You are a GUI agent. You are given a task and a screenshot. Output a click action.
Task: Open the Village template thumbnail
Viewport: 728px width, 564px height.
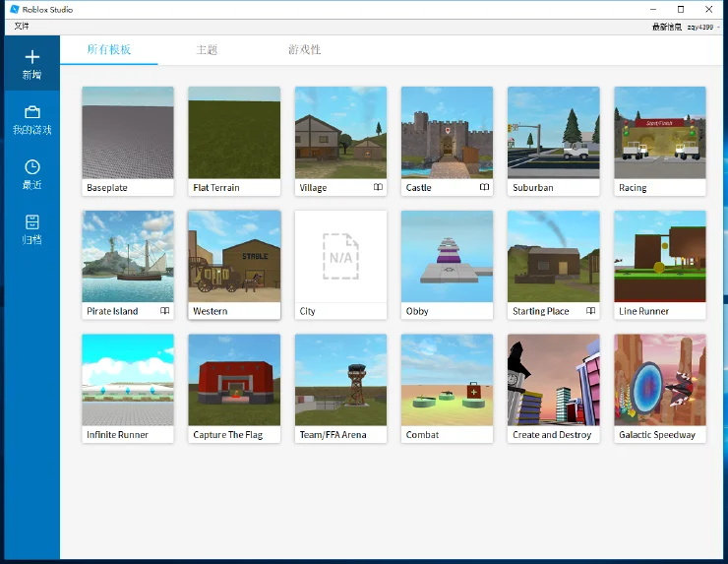pyautogui.click(x=340, y=133)
